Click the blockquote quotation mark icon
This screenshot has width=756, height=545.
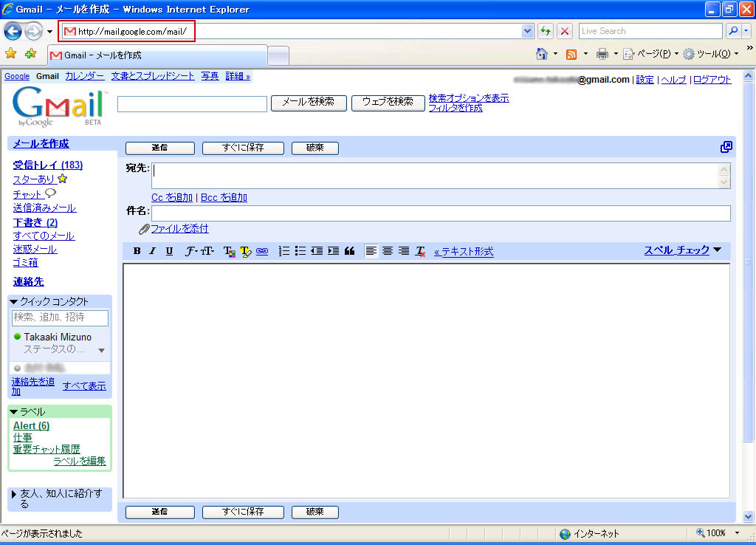[x=349, y=251]
